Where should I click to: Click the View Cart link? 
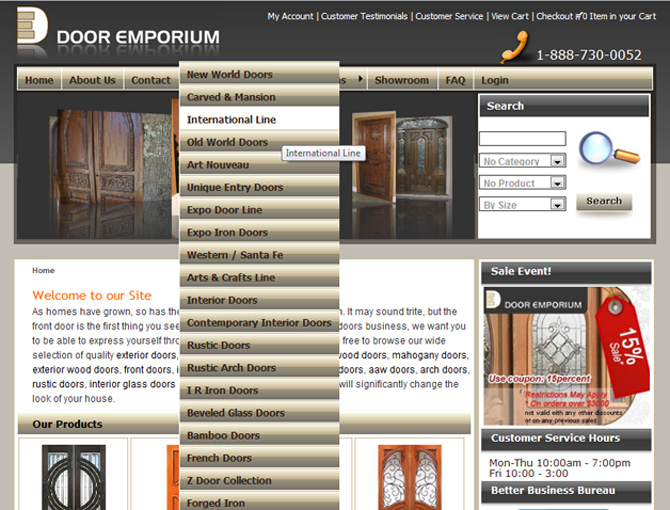pyautogui.click(x=509, y=16)
